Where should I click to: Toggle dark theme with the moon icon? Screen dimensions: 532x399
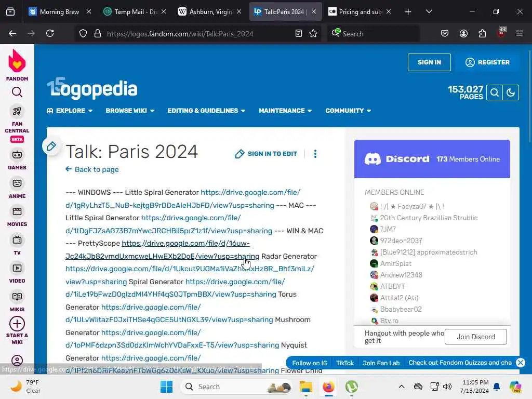[x=511, y=92]
